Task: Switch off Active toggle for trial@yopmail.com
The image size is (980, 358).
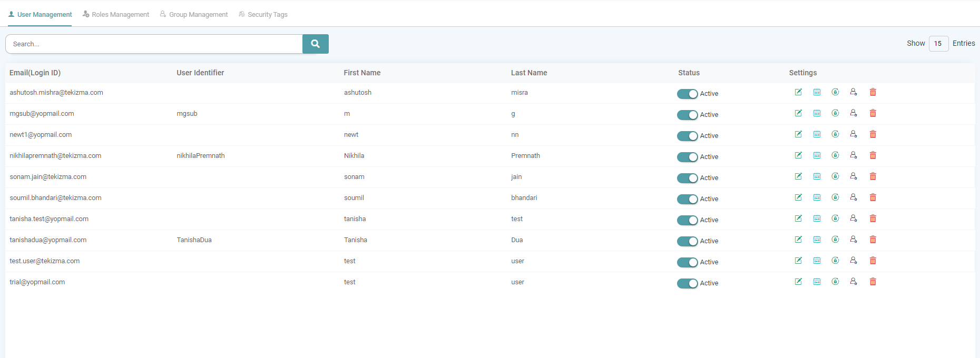Action: pos(687,283)
